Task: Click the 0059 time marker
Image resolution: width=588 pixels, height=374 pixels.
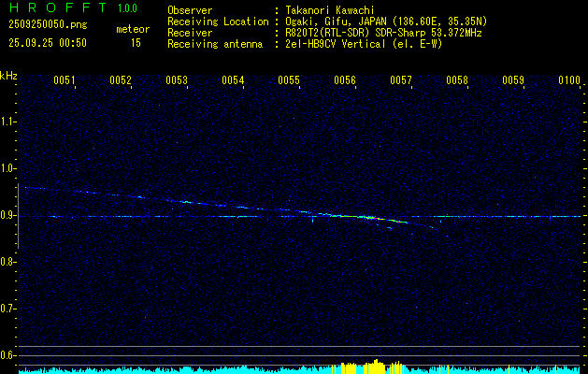Action: (x=513, y=81)
